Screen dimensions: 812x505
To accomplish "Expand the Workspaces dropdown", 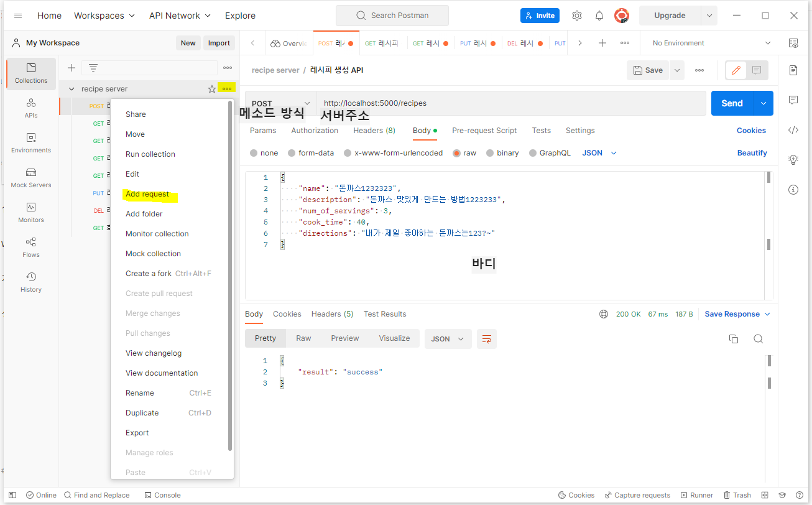I will coord(104,16).
